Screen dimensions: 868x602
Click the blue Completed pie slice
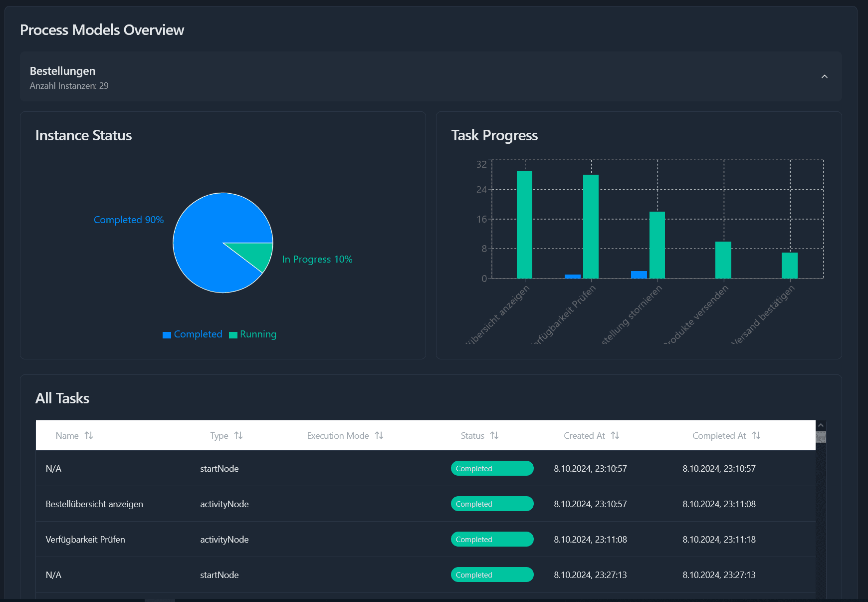[x=210, y=235]
